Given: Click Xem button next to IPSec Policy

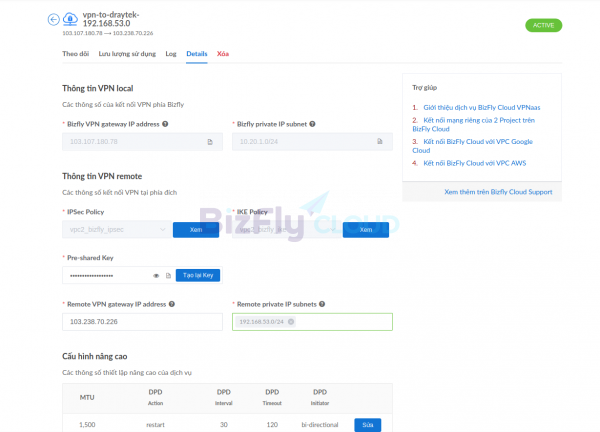Looking at the screenshot, I should coord(196,230).
